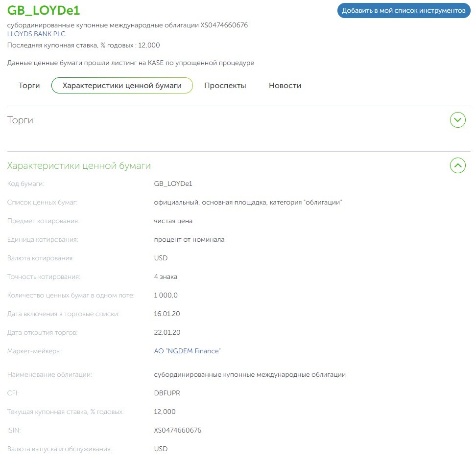Open the LLOYDS BANK PLC issuer link
Image resolution: width=476 pixels, height=459 pixels.
point(36,34)
